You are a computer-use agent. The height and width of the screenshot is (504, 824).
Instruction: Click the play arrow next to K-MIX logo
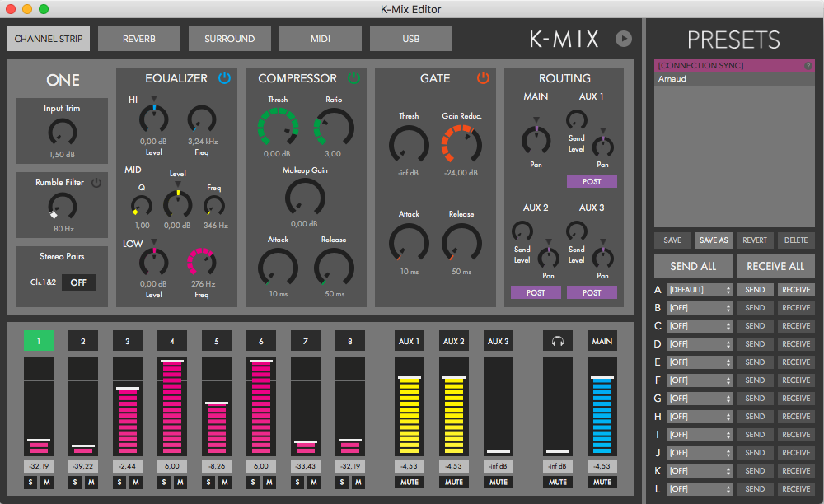tap(624, 38)
